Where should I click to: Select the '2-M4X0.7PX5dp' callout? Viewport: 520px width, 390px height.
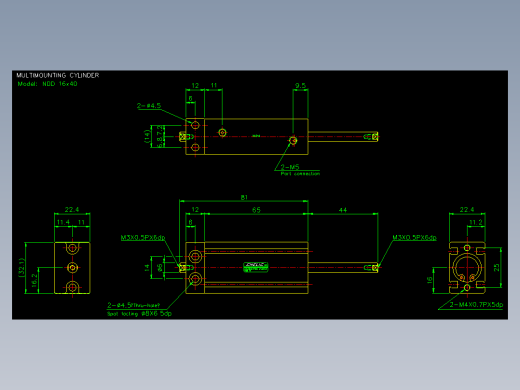tap(476, 305)
